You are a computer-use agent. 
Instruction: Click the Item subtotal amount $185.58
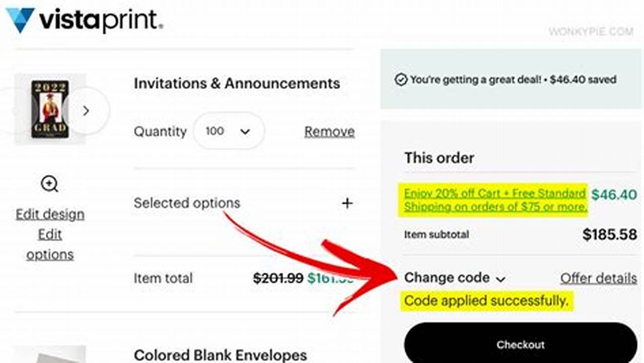tap(609, 234)
